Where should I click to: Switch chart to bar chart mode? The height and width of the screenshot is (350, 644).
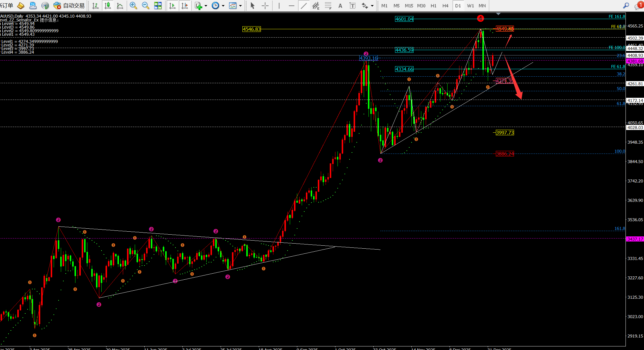pos(95,6)
